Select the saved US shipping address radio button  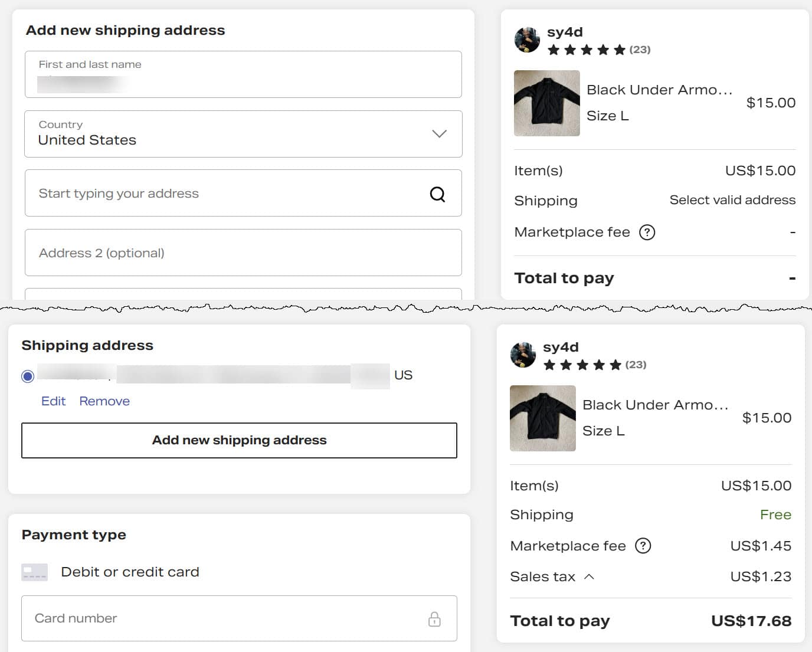(28, 376)
